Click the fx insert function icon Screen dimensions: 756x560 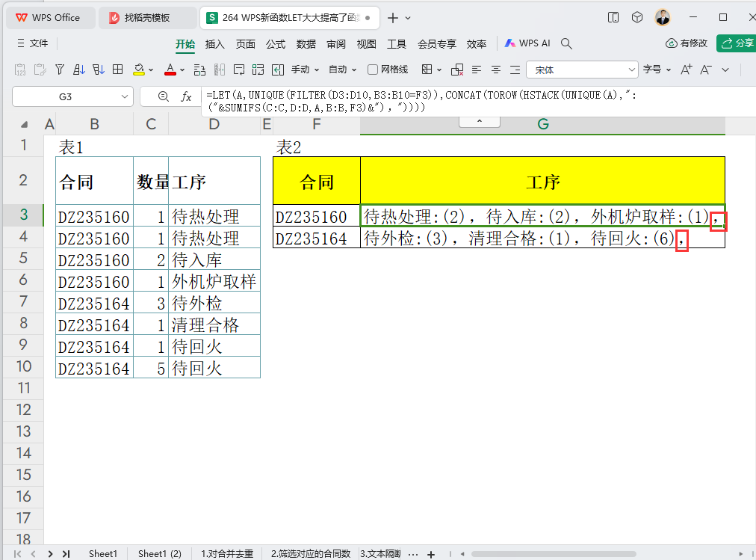coord(186,96)
